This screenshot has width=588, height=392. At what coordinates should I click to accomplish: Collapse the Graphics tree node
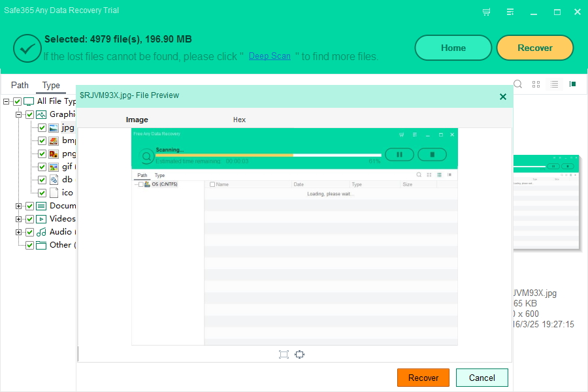click(x=18, y=115)
